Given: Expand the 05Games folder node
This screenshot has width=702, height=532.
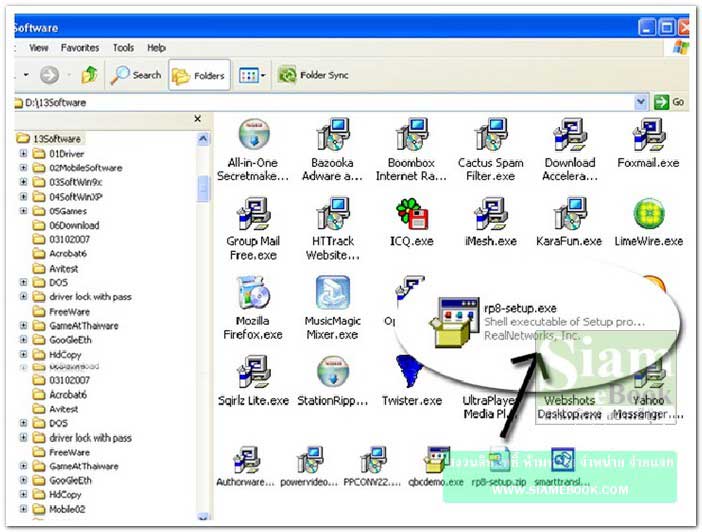Looking at the screenshot, I should [x=23, y=210].
